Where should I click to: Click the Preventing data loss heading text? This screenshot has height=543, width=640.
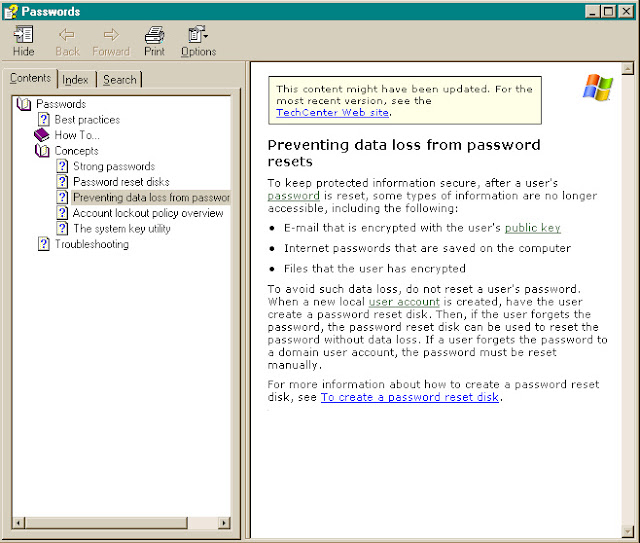point(404,153)
